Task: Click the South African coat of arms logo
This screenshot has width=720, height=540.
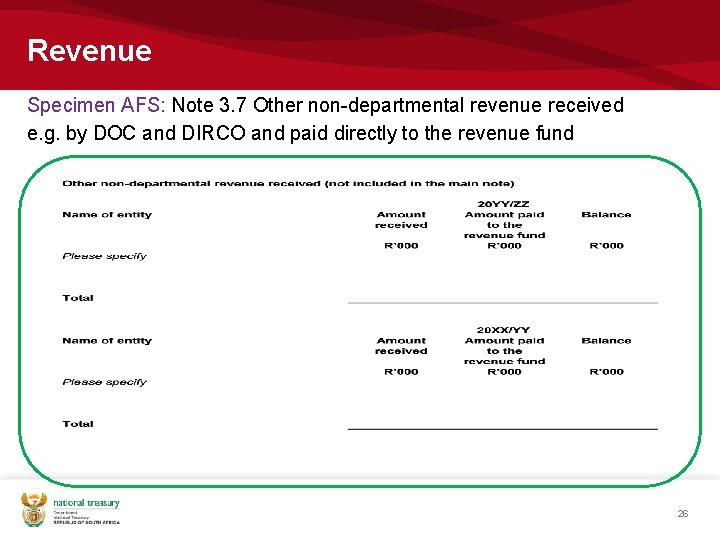Action: 34,510
